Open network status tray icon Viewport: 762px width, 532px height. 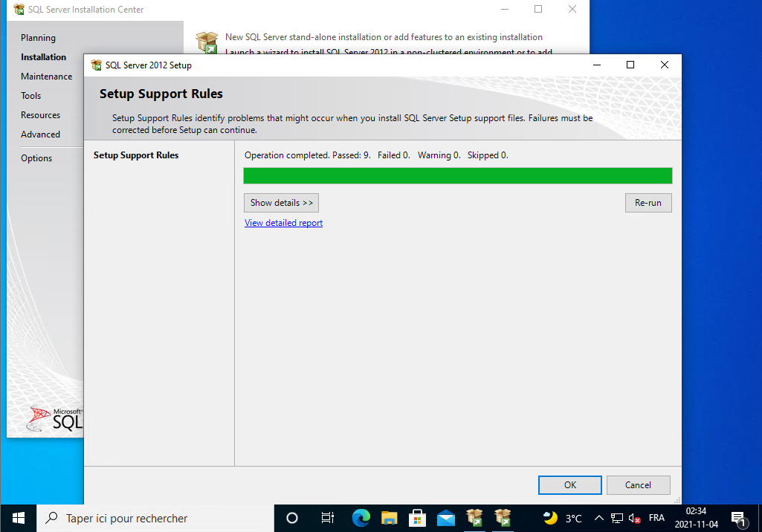pyautogui.click(x=617, y=518)
